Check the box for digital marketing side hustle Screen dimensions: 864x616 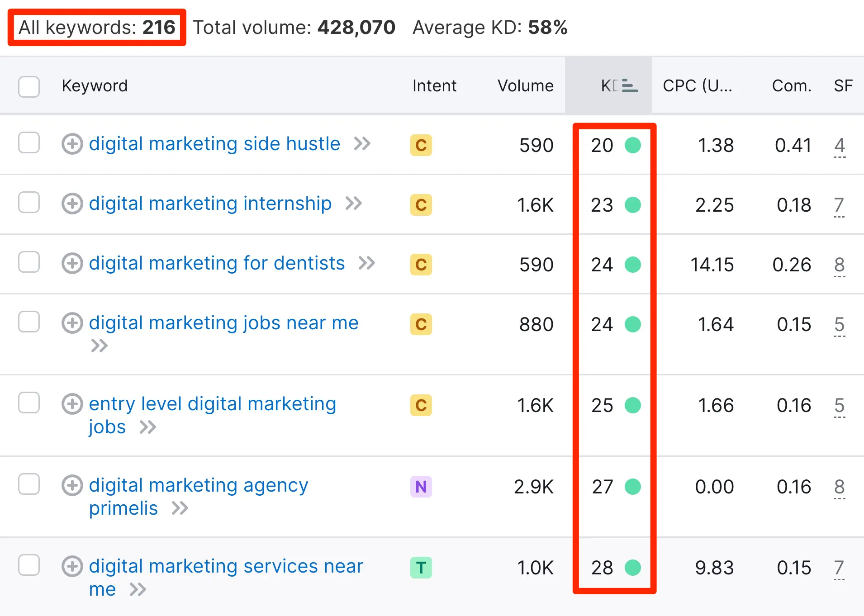[x=29, y=143]
